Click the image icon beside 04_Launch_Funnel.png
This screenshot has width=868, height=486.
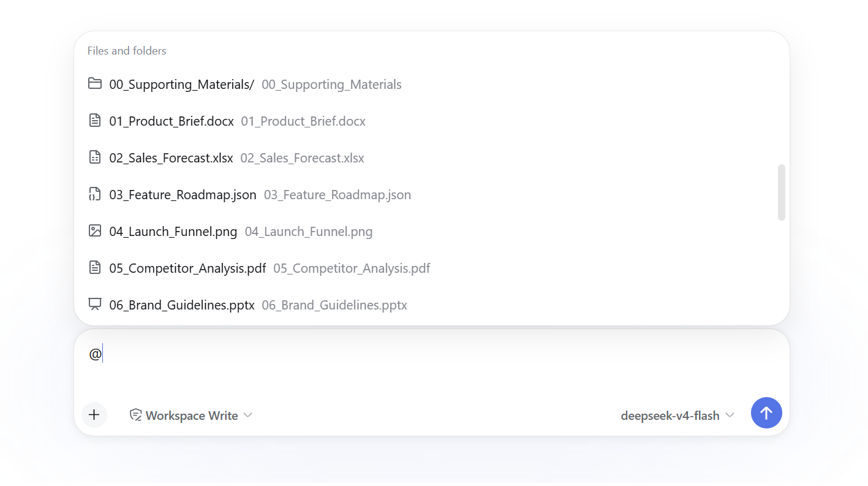point(94,230)
